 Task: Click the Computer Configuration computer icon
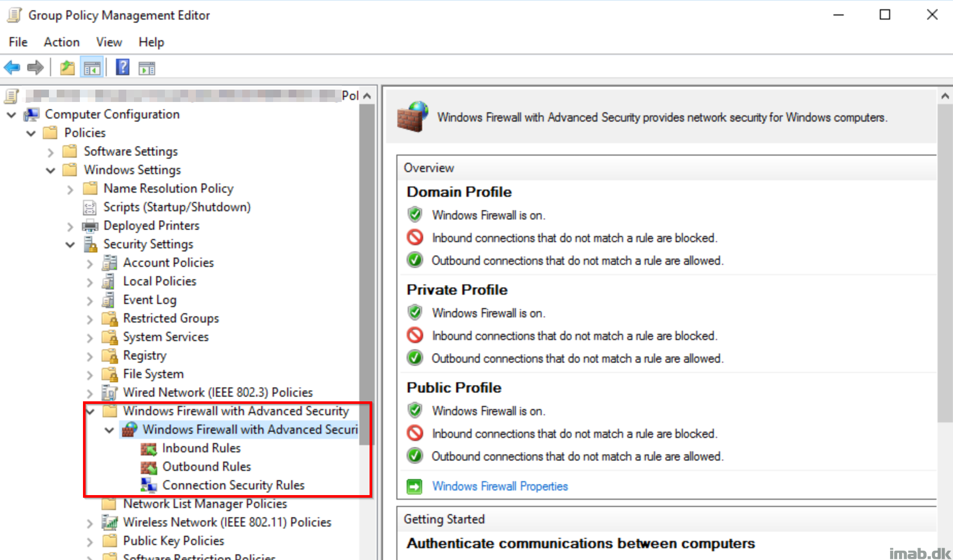(x=31, y=114)
